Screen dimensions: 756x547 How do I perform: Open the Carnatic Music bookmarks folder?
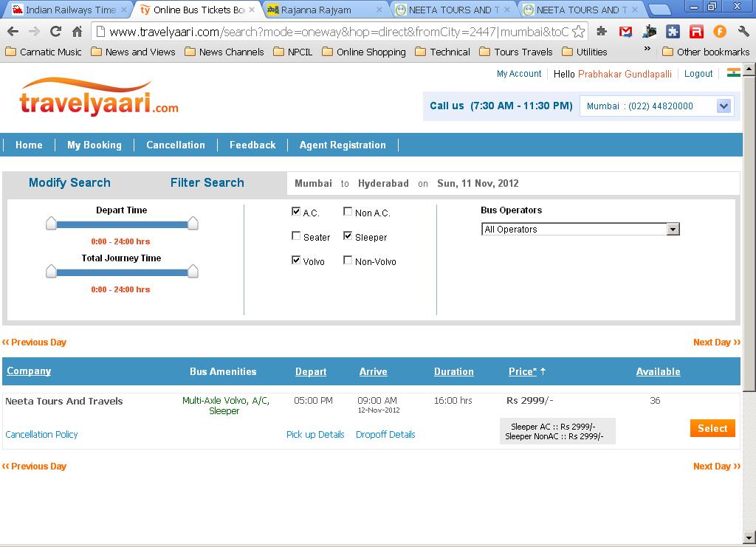(x=44, y=52)
